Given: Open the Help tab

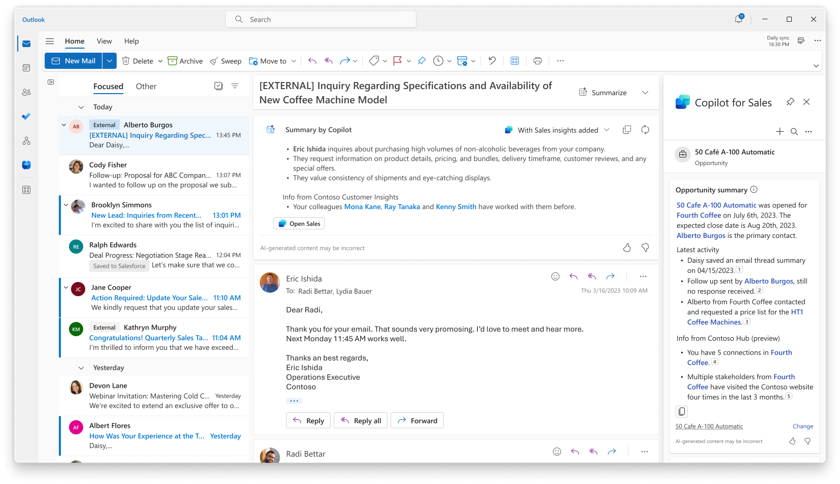Looking at the screenshot, I should coord(131,41).
